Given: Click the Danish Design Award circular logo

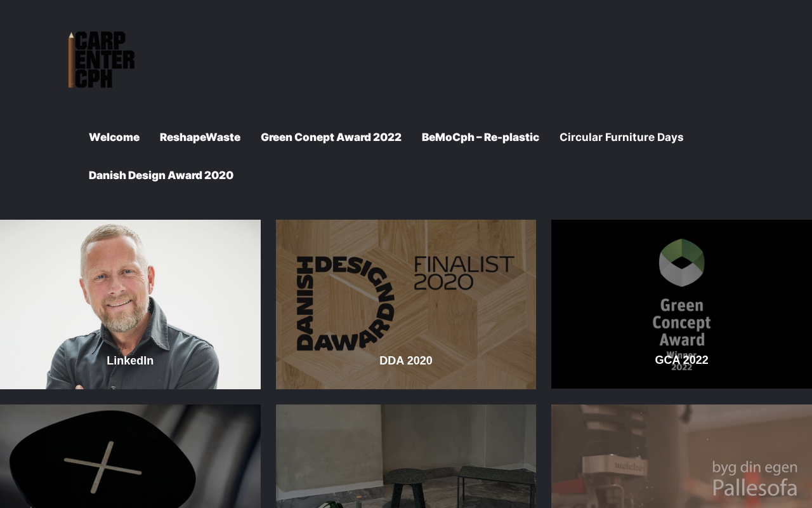Looking at the screenshot, I should (x=346, y=303).
